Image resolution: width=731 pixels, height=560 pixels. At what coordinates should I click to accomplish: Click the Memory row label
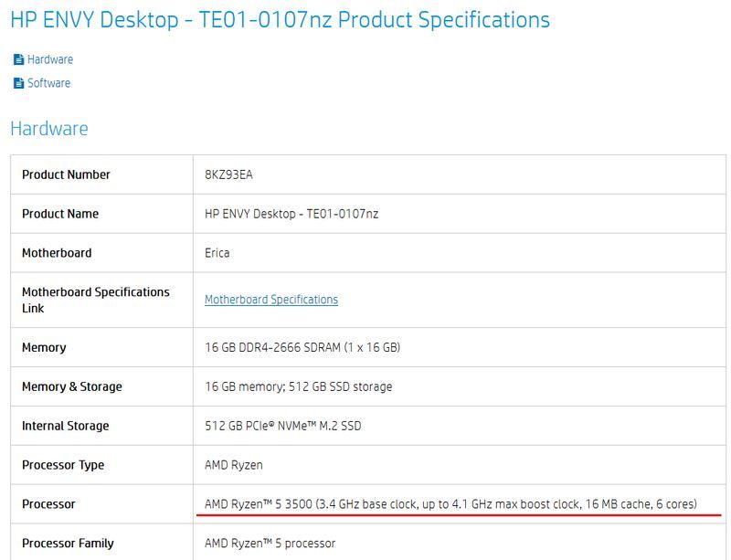coord(44,347)
